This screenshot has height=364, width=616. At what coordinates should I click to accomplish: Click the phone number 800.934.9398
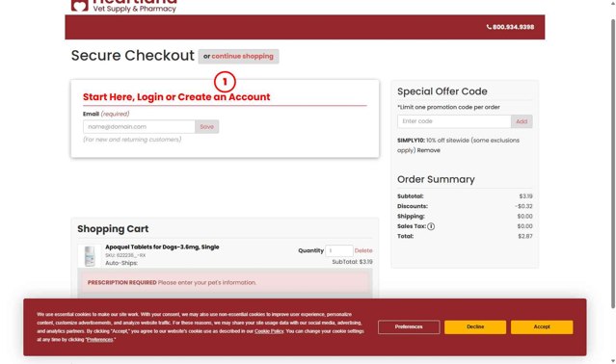510,27
